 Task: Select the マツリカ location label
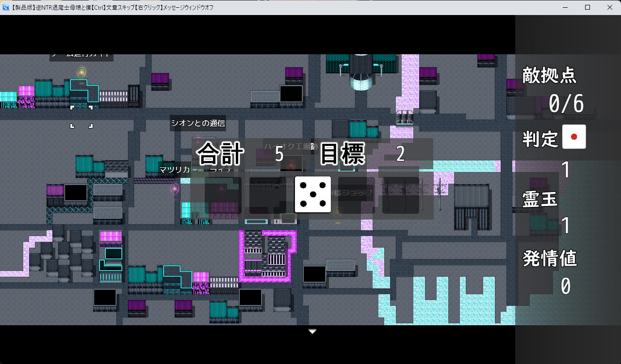[x=175, y=170]
